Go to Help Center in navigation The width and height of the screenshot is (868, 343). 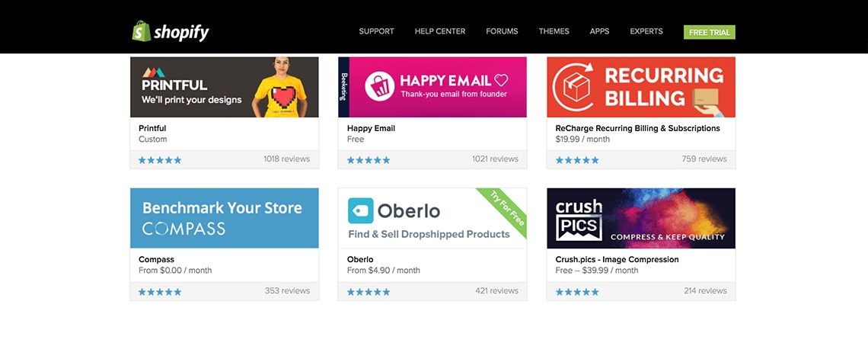[x=439, y=31]
